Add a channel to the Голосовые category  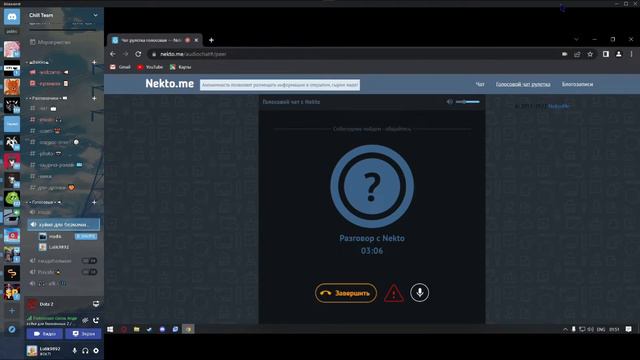(x=94, y=202)
